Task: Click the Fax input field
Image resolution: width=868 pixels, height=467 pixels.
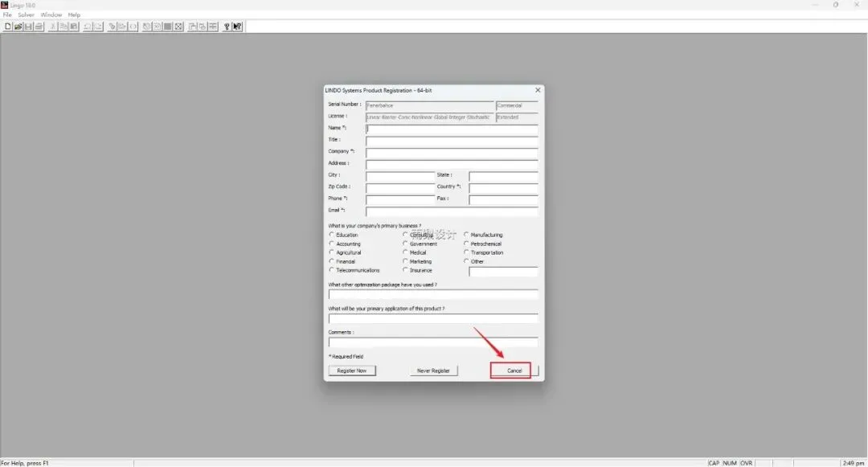Action: click(503, 199)
